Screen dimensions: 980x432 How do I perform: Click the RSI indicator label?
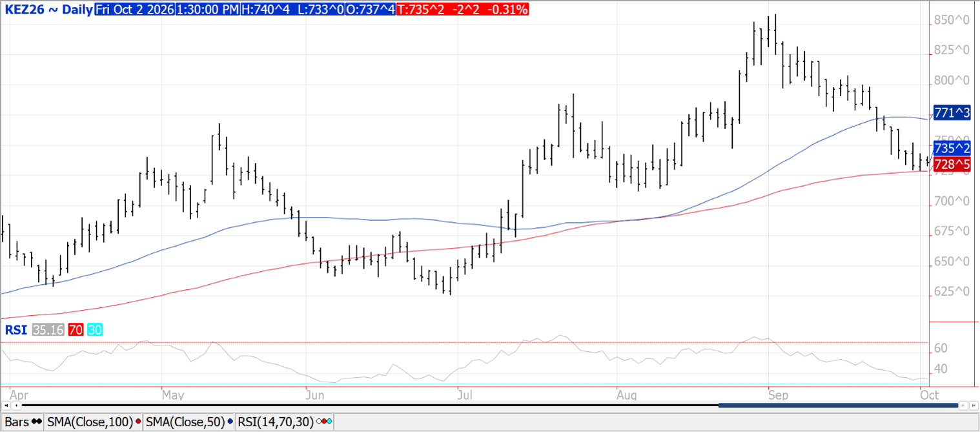tap(16, 330)
